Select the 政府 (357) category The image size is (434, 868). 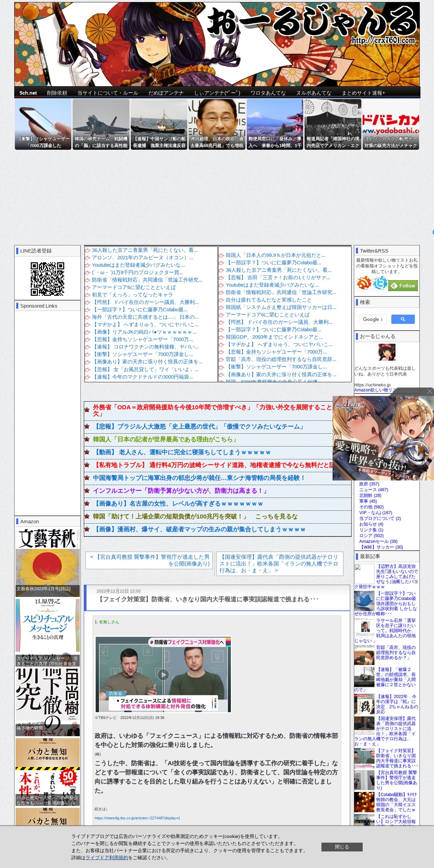[x=369, y=484]
